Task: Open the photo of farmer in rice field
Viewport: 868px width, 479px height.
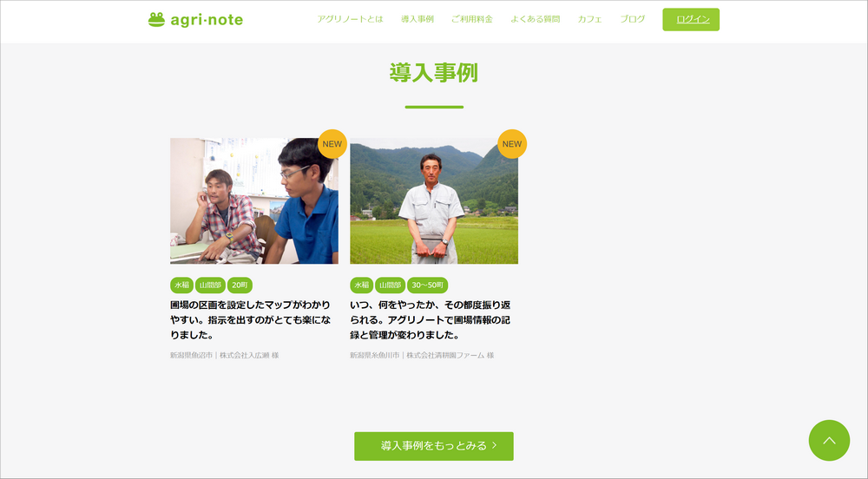Action: pyautogui.click(x=434, y=200)
